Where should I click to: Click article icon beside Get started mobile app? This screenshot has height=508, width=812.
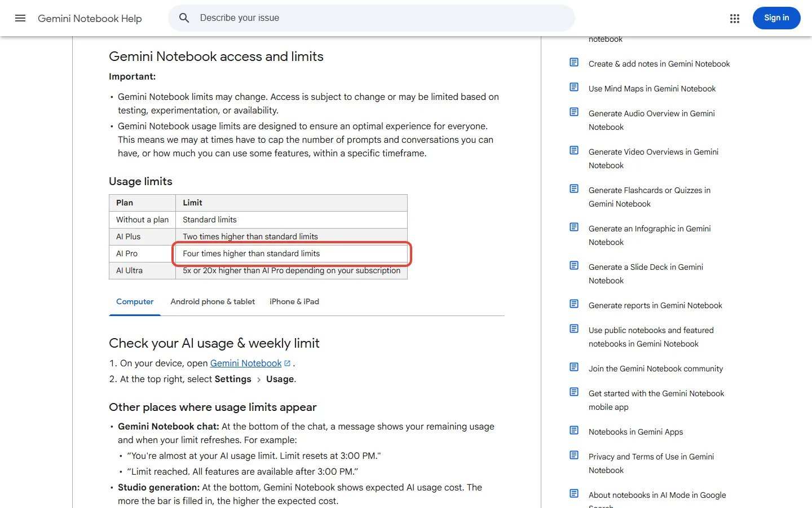click(574, 392)
